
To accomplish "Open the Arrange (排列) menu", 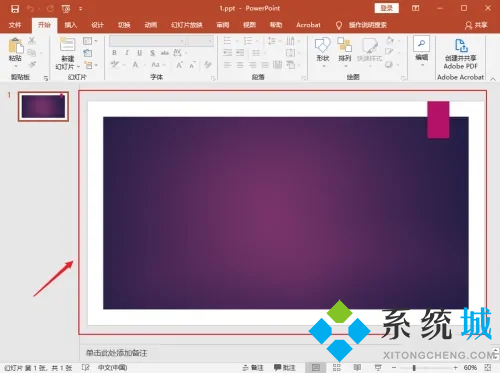I will pos(345,52).
